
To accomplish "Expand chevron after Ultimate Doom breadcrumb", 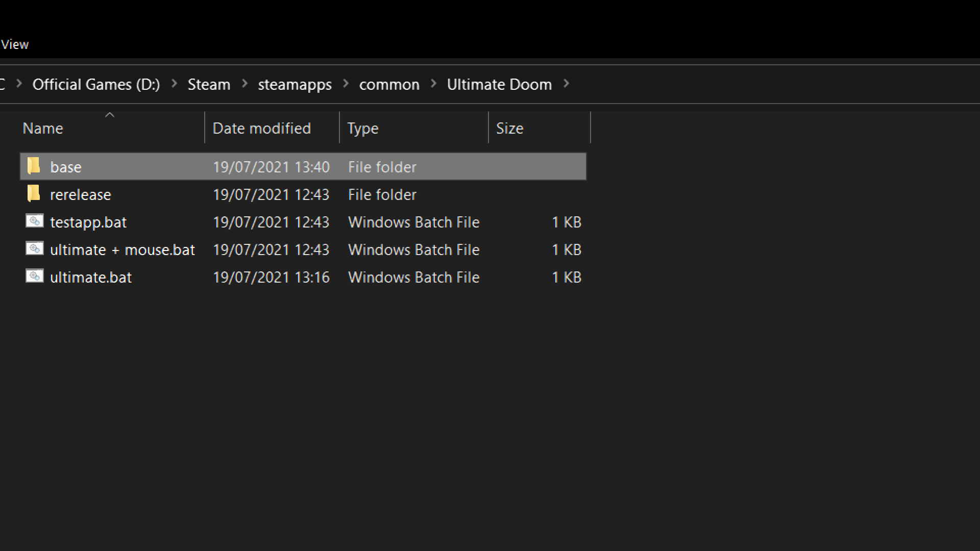I will point(566,84).
